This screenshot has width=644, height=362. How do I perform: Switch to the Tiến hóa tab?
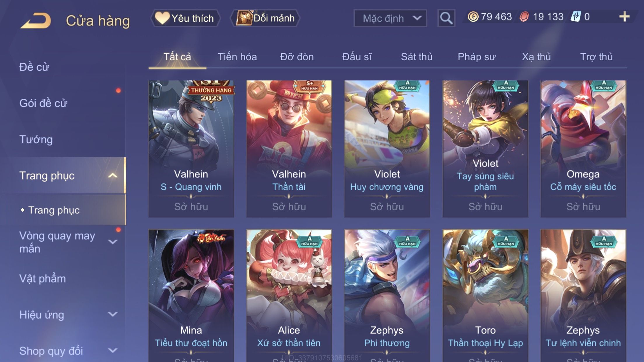237,57
